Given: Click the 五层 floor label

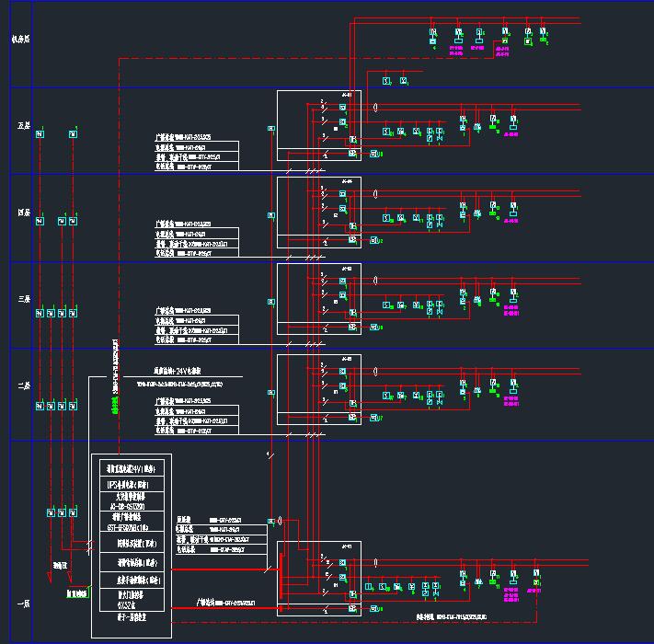Looking at the screenshot, I should (x=22, y=125).
